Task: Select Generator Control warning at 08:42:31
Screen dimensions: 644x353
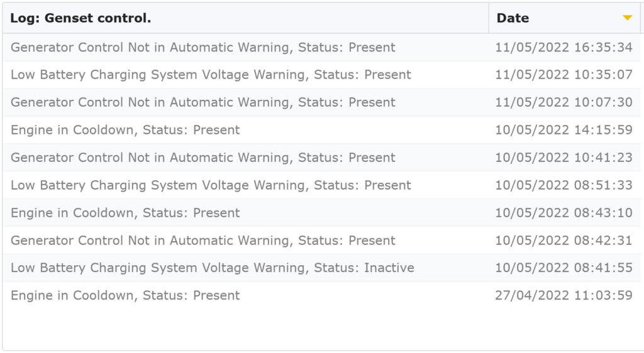Action: click(x=321, y=240)
